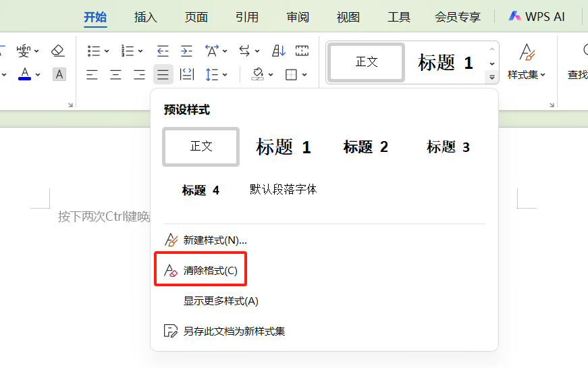This screenshot has height=368, width=588.
Task: Decrease the paragraph indent
Action: 163,51
